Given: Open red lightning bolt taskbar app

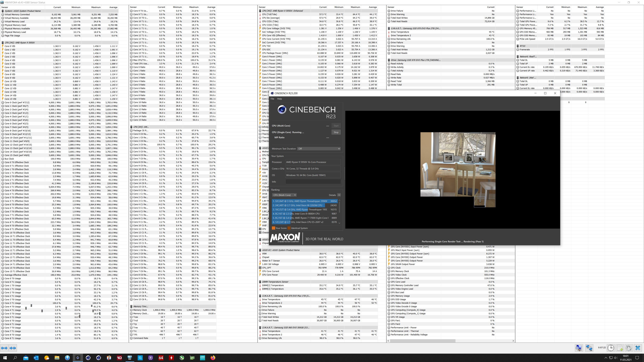Looking at the screenshot, I should pos(171,358).
